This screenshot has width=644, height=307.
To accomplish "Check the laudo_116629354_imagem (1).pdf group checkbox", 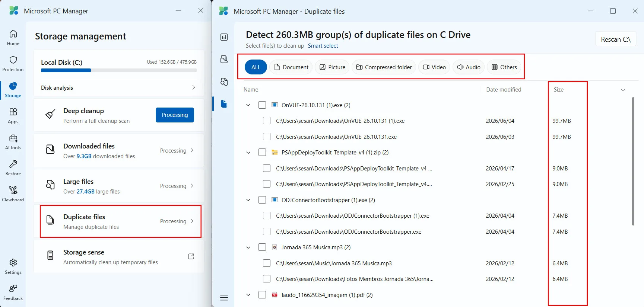I will coord(262,295).
